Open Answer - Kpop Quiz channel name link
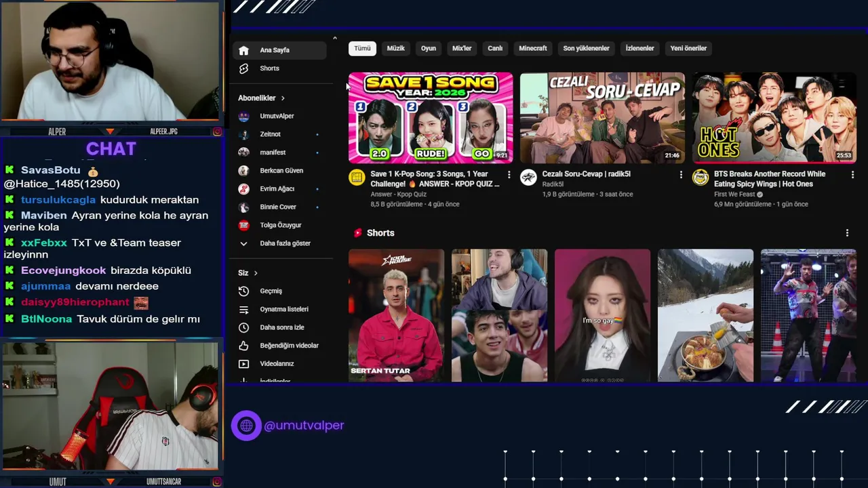This screenshot has height=488, width=868. coord(399,195)
